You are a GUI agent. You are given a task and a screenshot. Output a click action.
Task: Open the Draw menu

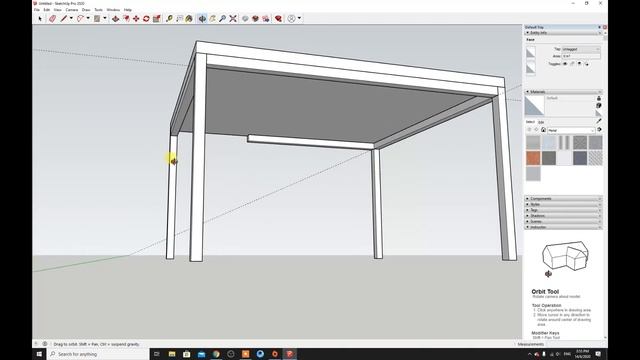(86, 10)
